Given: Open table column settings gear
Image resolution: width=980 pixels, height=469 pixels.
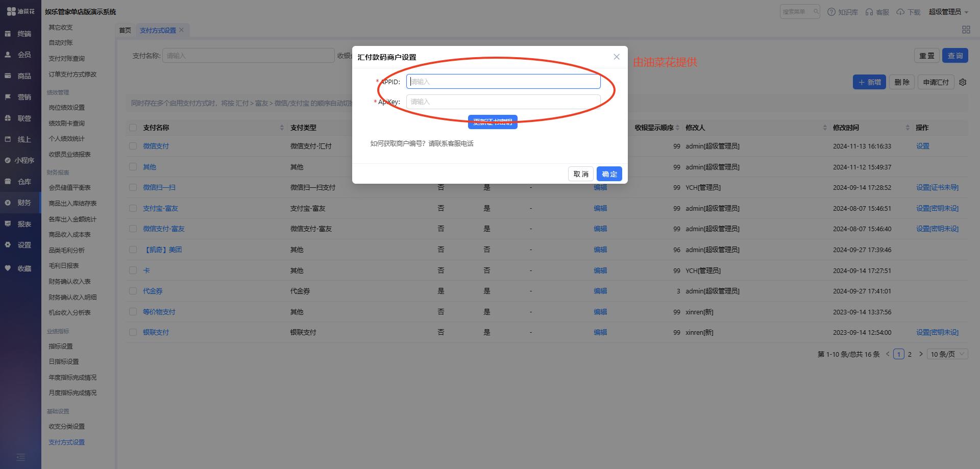Looking at the screenshot, I should tap(963, 82).
